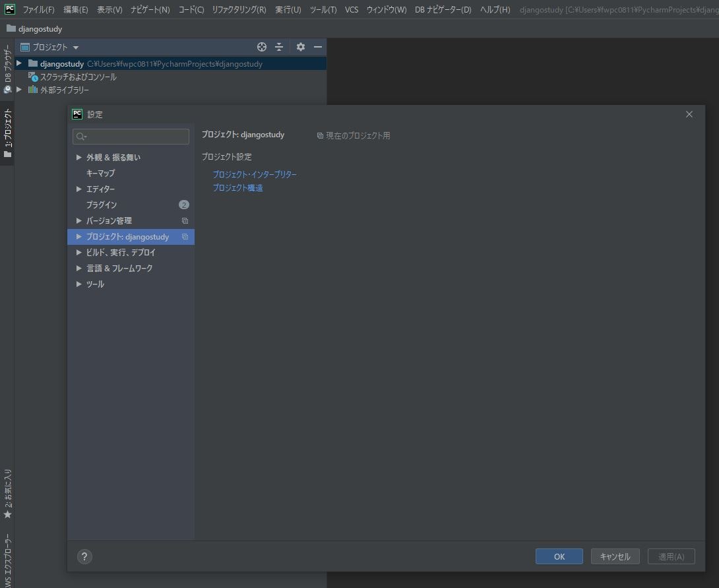
Task: Expand ツール settings category
Action: 79,284
